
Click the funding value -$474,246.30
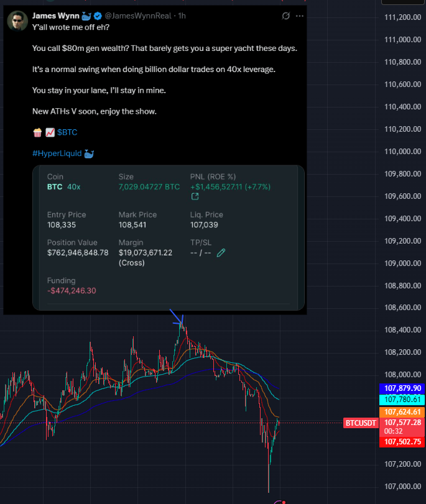coord(72,291)
